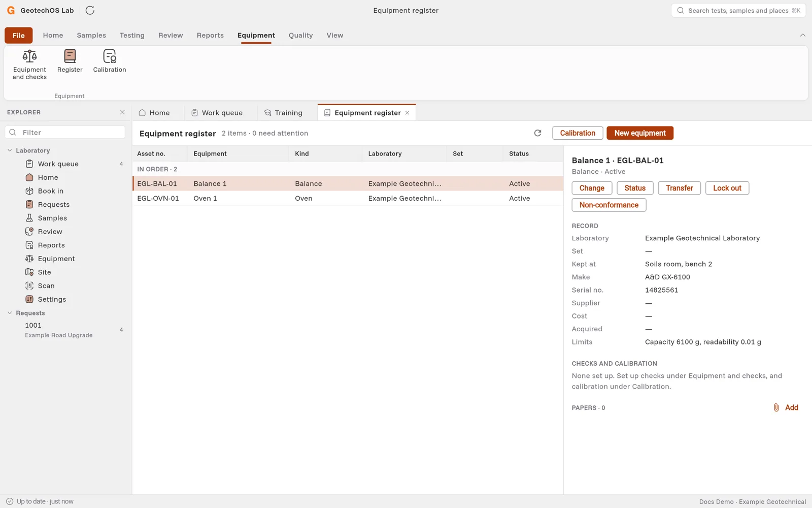Open the Calibration ribbon icon
The image size is (812, 508).
pos(110,61)
